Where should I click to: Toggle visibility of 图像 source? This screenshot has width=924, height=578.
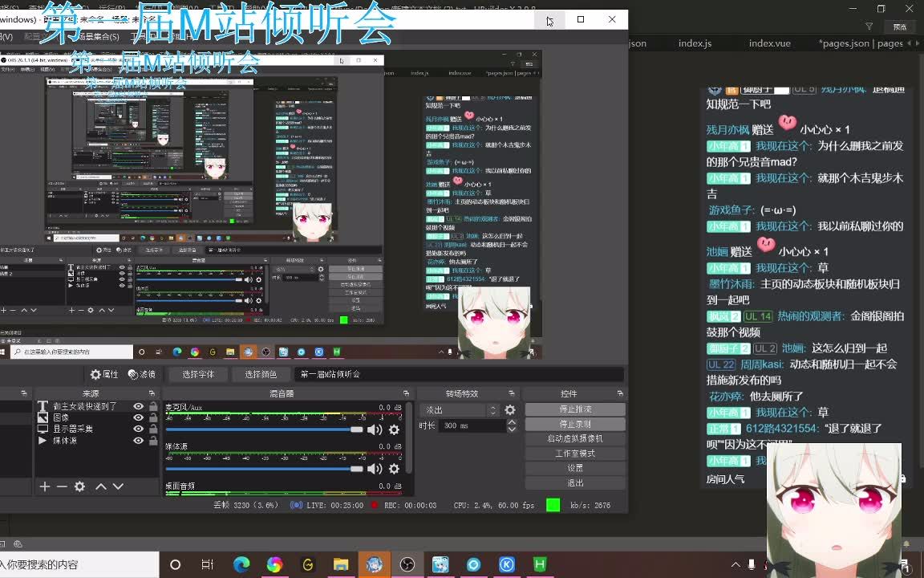(x=138, y=417)
